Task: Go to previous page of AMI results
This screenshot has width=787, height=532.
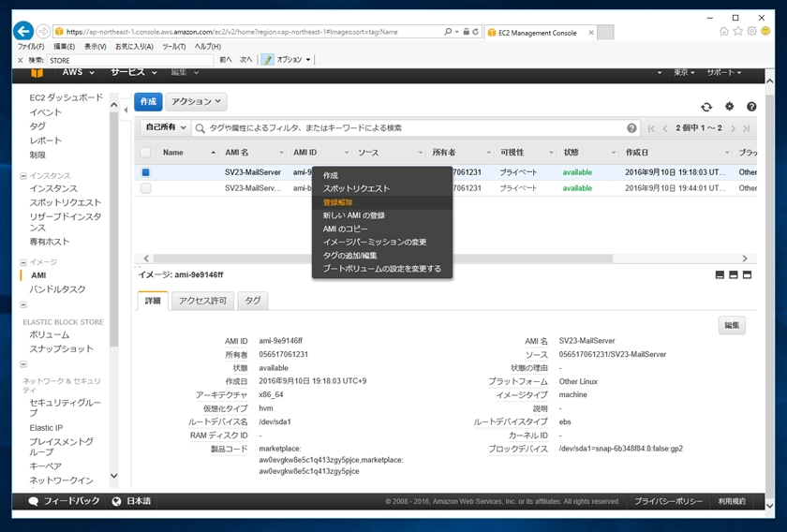Action: pyautogui.click(x=665, y=128)
